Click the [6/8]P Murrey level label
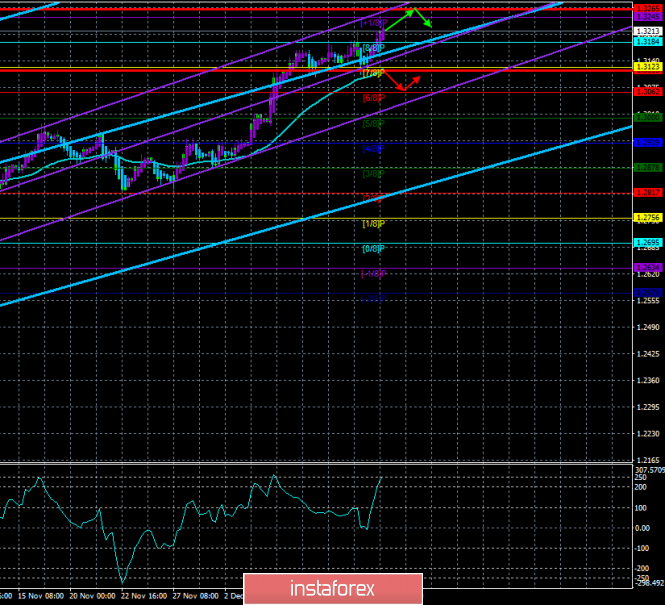Image resolution: width=665 pixels, height=605 pixels. point(374,98)
